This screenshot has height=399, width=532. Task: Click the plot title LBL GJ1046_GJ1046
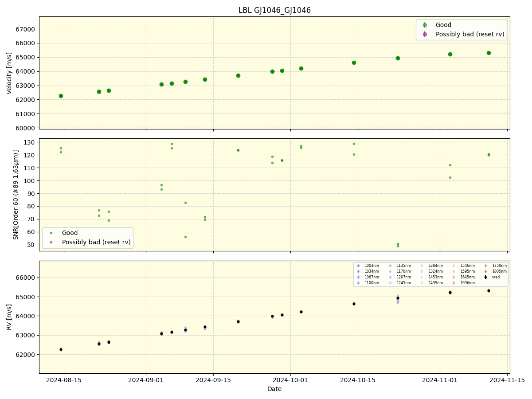[x=274, y=10]
